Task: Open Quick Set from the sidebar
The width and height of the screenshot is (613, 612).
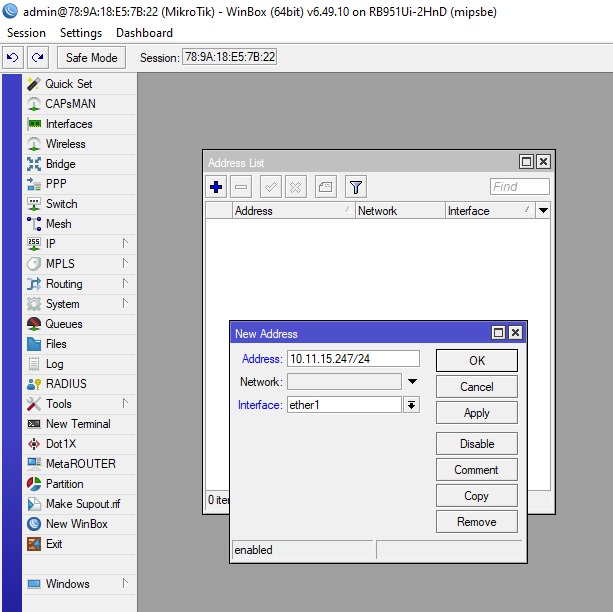Action: [x=80, y=84]
